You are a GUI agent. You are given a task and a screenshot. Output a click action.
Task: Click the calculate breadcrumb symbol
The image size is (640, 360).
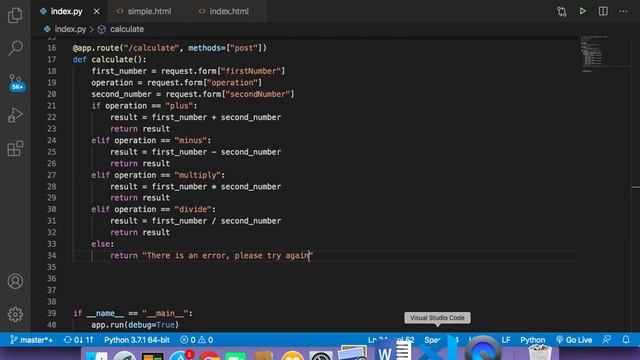pos(127,29)
